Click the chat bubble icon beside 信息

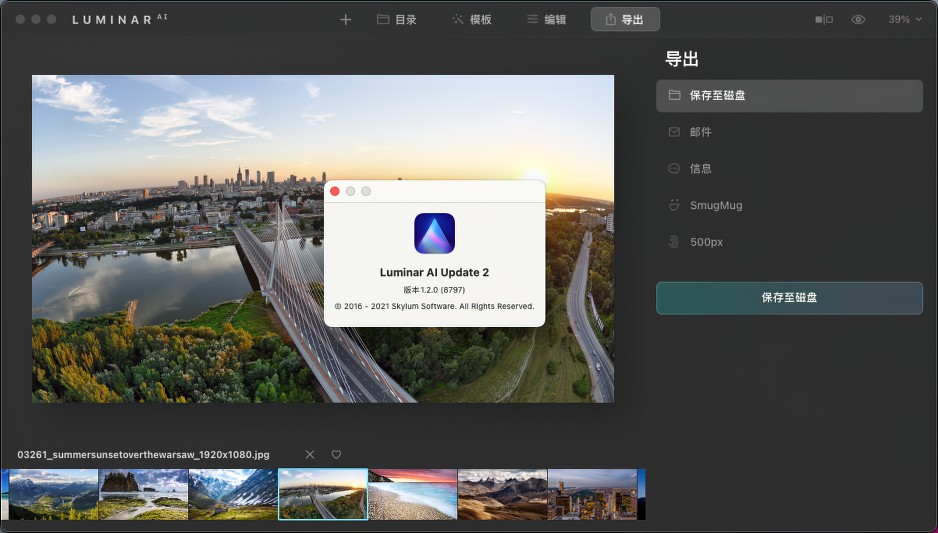(x=674, y=169)
